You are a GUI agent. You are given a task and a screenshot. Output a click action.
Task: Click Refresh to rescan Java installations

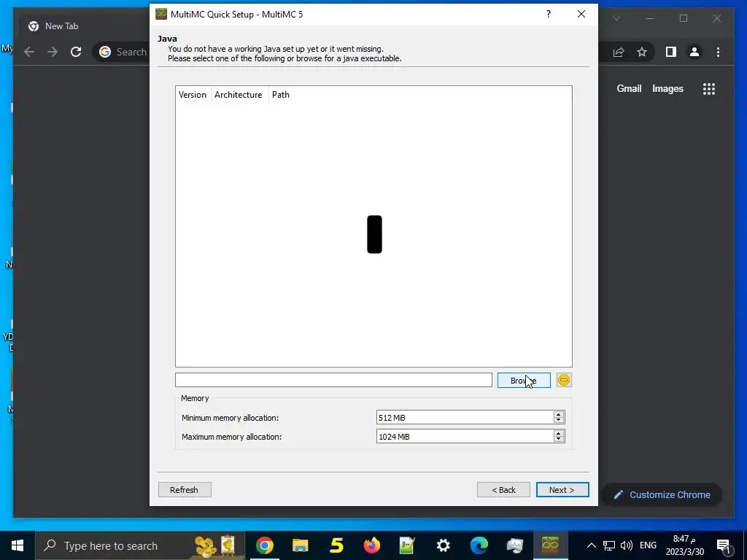[185, 490]
